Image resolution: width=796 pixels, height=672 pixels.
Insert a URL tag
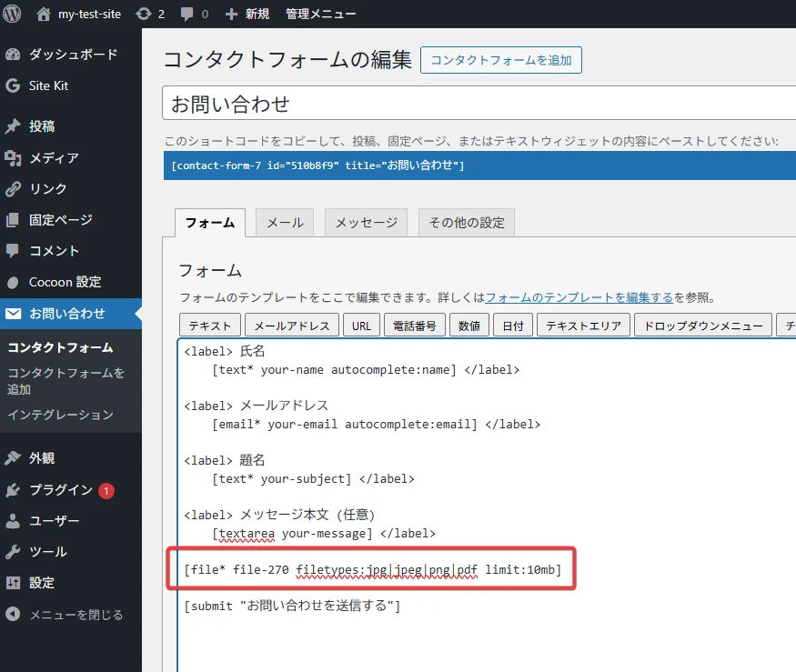click(x=361, y=326)
